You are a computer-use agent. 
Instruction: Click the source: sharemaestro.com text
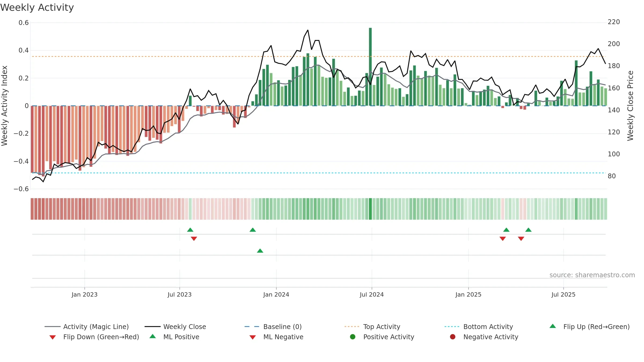592,275
